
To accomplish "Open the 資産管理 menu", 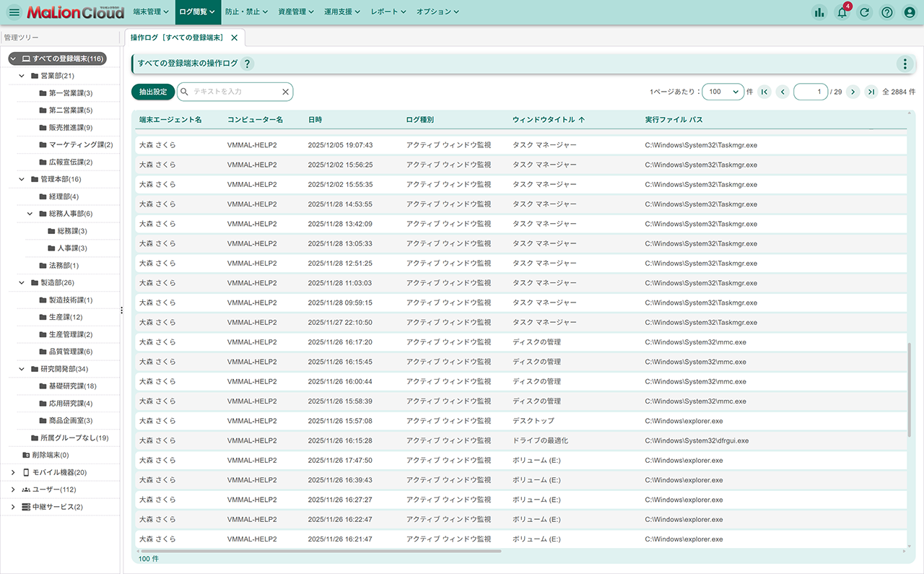I will (296, 12).
